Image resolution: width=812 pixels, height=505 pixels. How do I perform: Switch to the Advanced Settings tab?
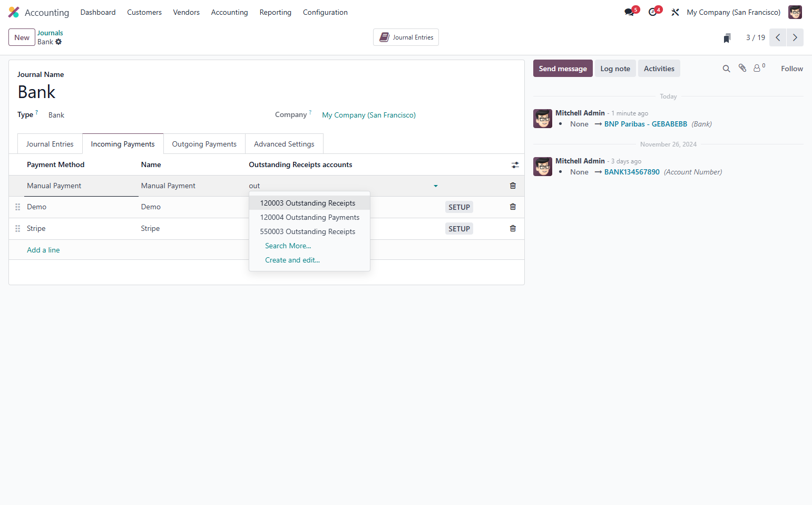pyautogui.click(x=284, y=144)
